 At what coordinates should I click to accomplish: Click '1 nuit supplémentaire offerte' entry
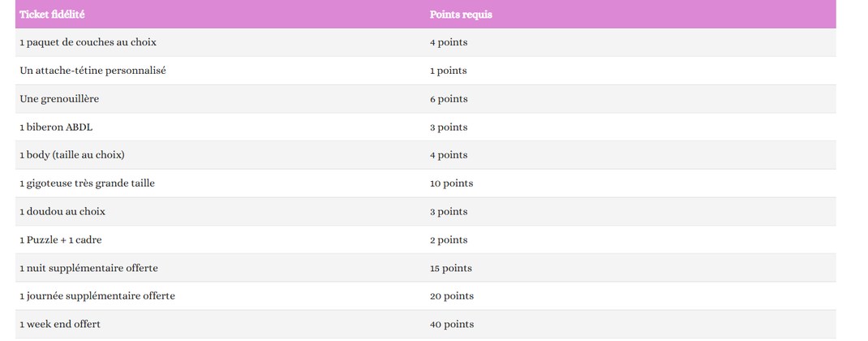coord(221,269)
